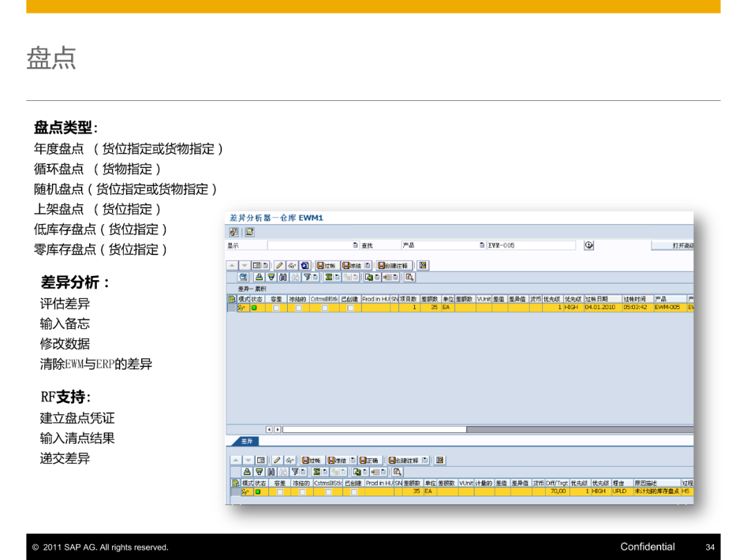Click the 04.01.2010 posting date cell
The height and width of the screenshot is (560, 747).
[x=602, y=308]
